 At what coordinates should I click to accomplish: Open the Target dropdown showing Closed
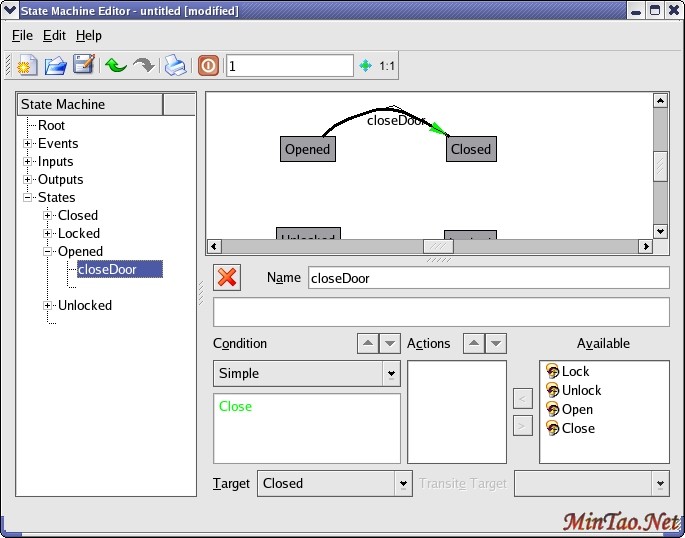coord(403,483)
